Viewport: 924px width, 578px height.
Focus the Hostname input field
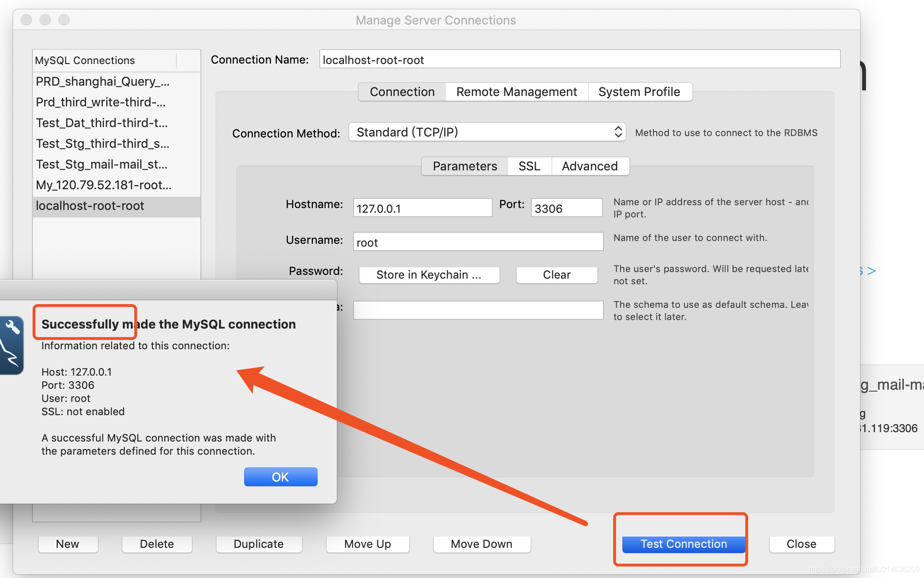(422, 208)
